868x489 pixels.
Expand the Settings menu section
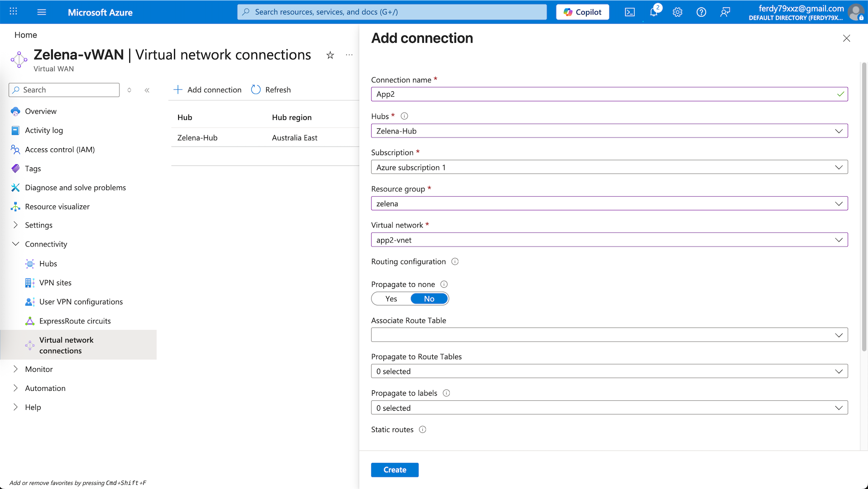click(38, 225)
